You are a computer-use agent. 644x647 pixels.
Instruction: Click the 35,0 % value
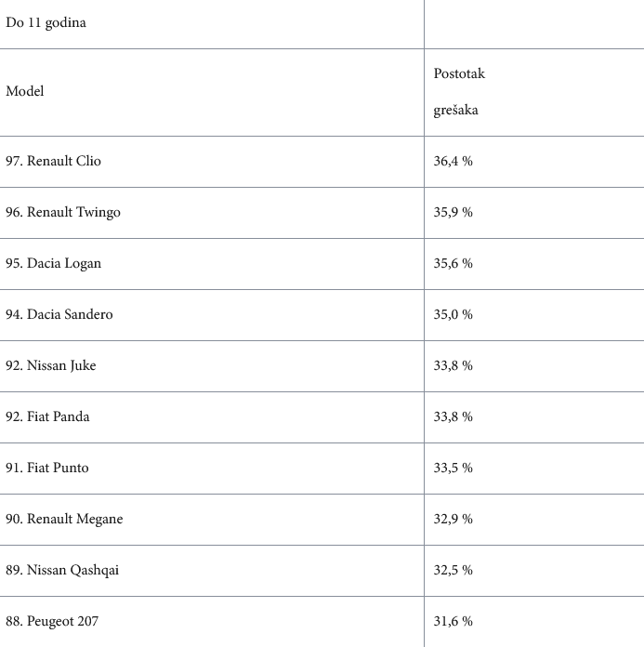click(x=453, y=314)
